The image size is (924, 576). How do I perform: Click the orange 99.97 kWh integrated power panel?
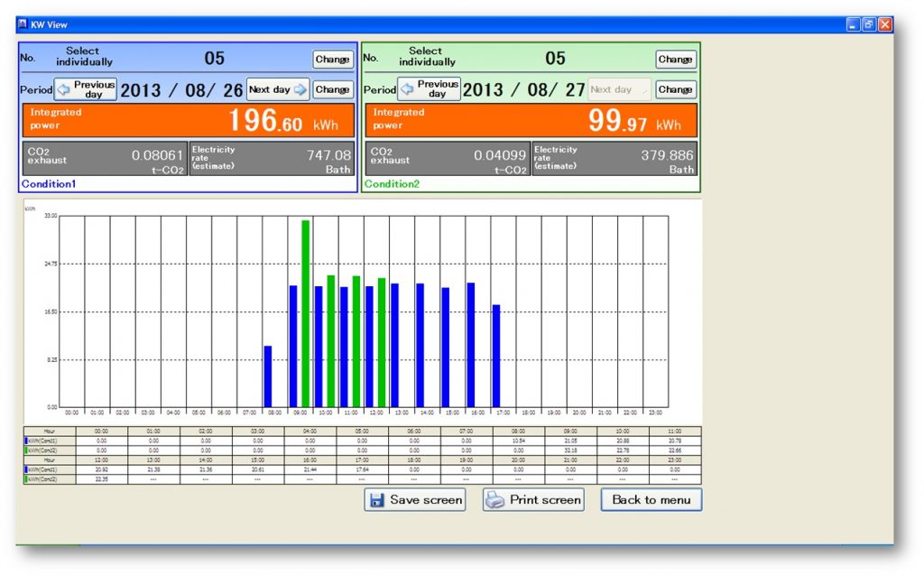(531, 120)
